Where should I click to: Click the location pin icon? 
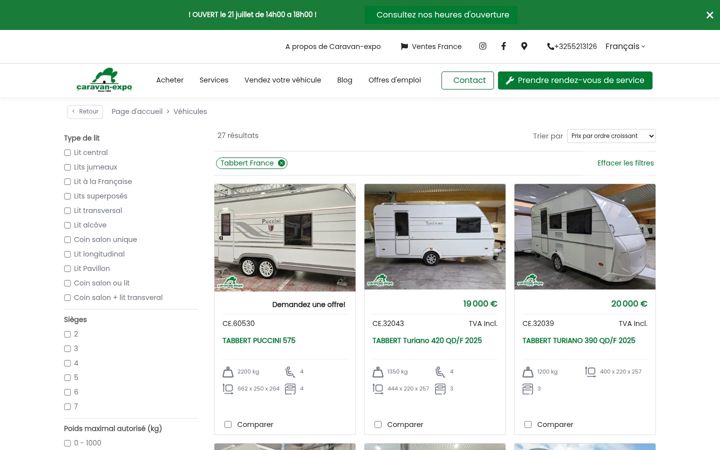[x=524, y=46]
